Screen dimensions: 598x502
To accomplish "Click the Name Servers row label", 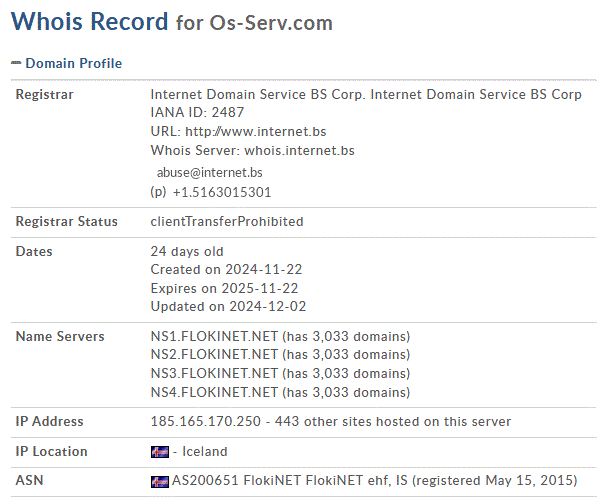I will pos(60,336).
